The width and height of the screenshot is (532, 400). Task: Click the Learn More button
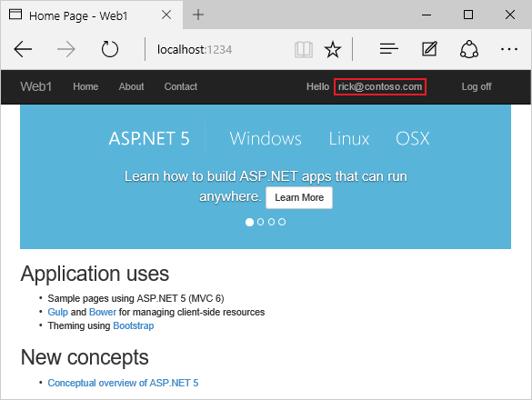pyautogui.click(x=299, y=197)
